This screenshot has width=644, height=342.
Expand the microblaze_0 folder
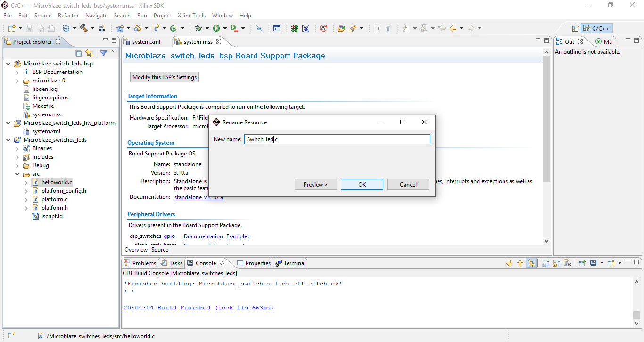tap(17, 81)
